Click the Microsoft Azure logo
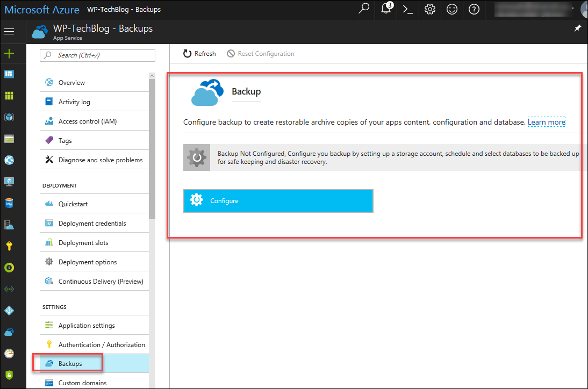 [42, 10]
